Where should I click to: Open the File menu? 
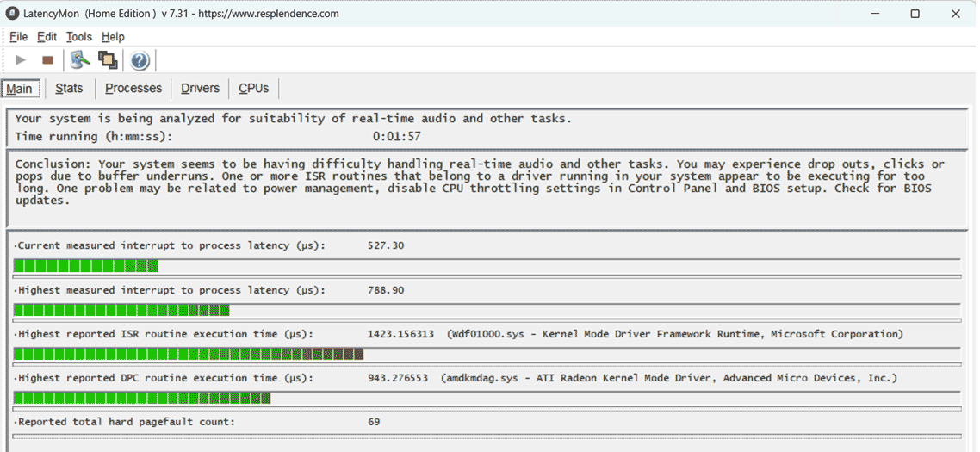coord(19,37)
